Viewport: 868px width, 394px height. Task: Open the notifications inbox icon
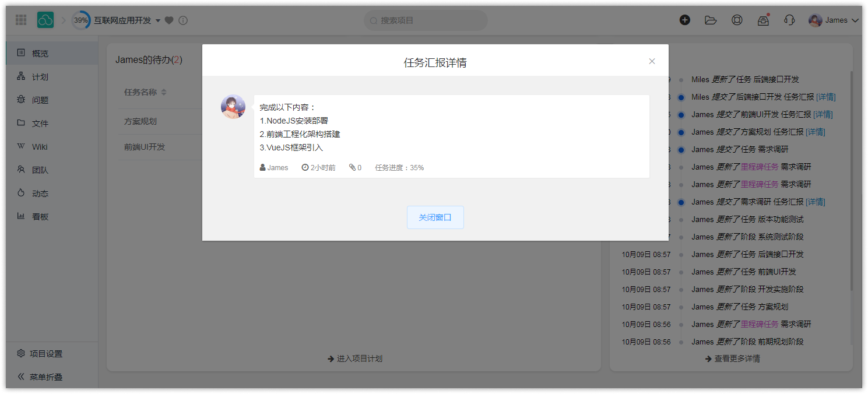click(x=763, y=20)
